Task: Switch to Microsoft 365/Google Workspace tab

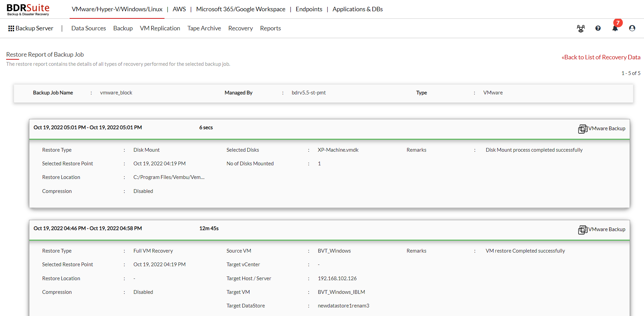Action: [241, 9]
